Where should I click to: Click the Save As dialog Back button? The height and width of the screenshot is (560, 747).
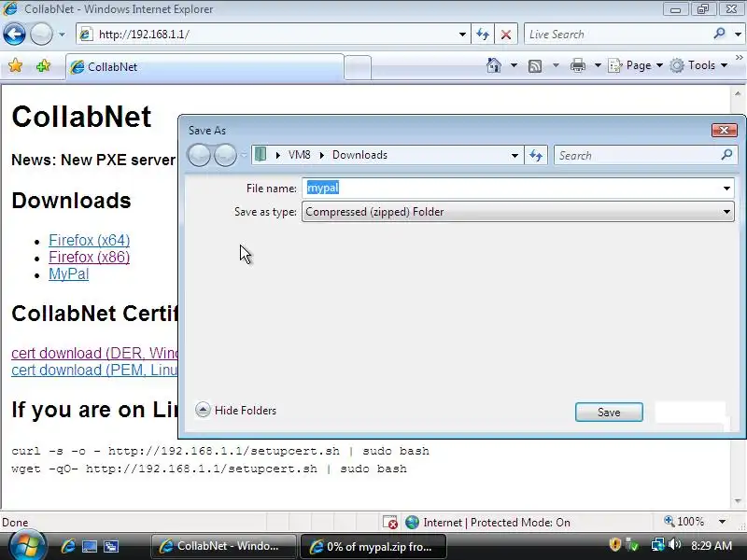[x=199, y=155]
